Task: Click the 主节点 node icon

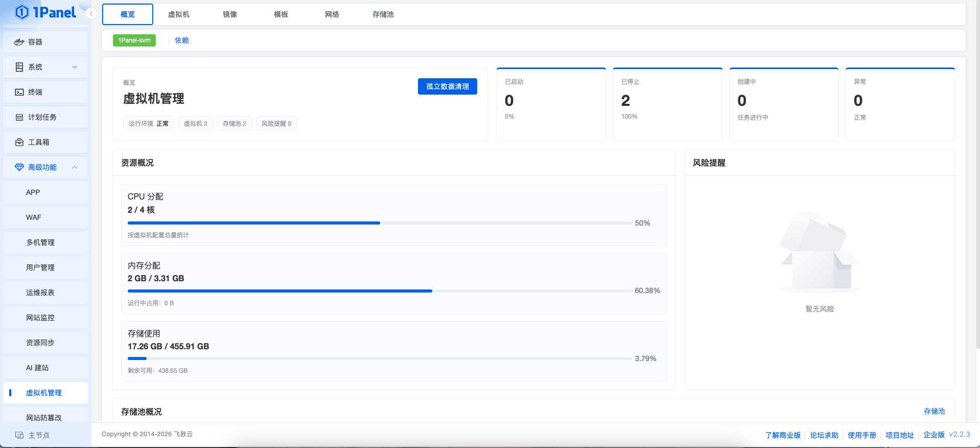Action: (x=19, y=435)
